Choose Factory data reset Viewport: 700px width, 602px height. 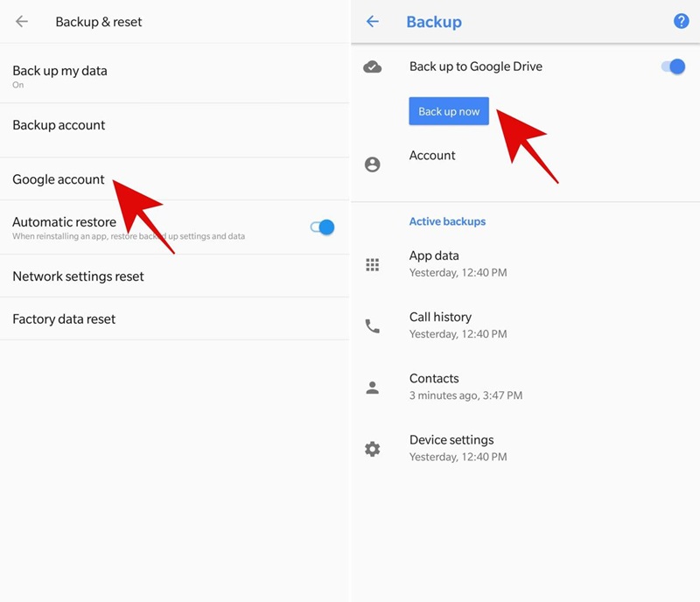click(x=64, y=319)
